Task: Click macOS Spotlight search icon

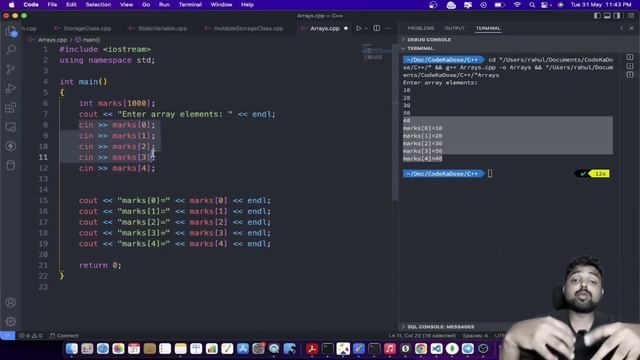Action: [x=532, y=4]
